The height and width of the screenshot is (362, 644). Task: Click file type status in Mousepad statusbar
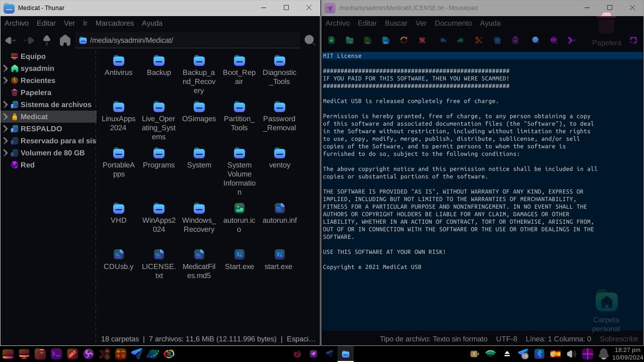point(434,339)
